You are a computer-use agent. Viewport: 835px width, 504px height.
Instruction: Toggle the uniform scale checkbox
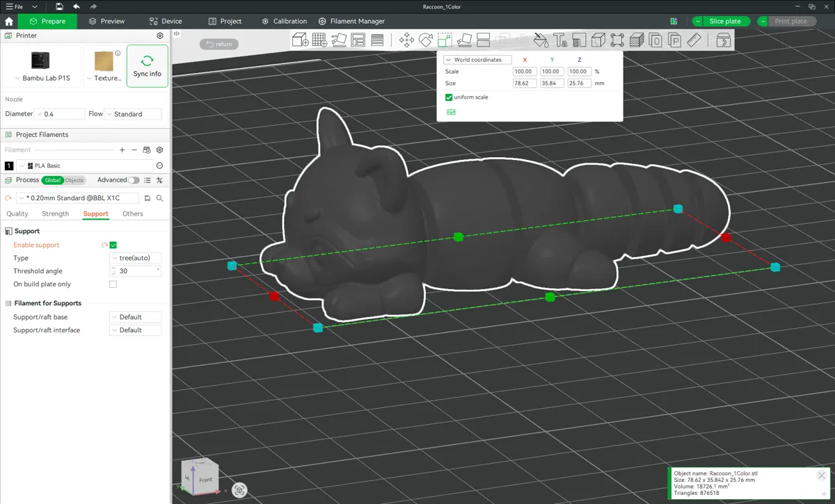pyautogui.click(x=449, y=97)
